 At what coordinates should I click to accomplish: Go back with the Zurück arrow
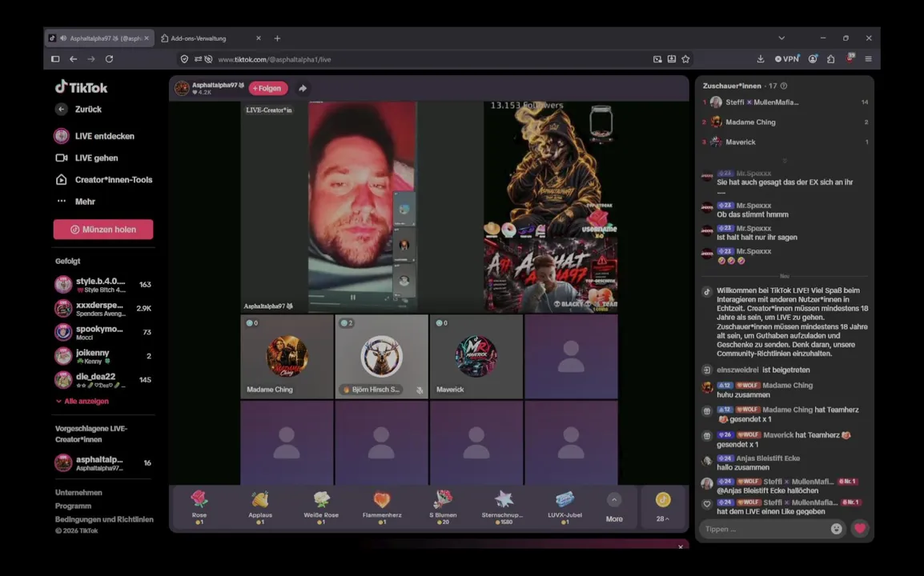pyautogui.click(x=62, y=109)
